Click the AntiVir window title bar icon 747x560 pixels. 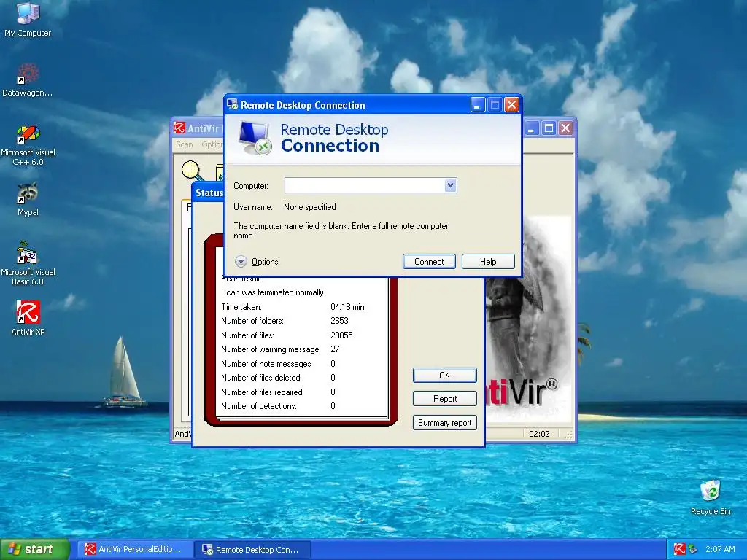pyautogui.click(x=179, y=128)
